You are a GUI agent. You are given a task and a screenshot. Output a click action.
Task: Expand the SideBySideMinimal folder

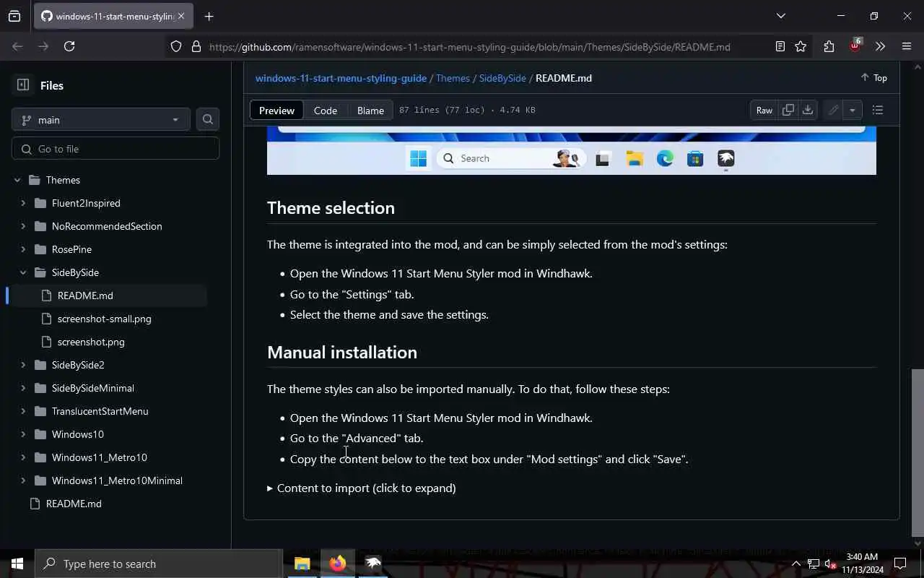[23, 388]
